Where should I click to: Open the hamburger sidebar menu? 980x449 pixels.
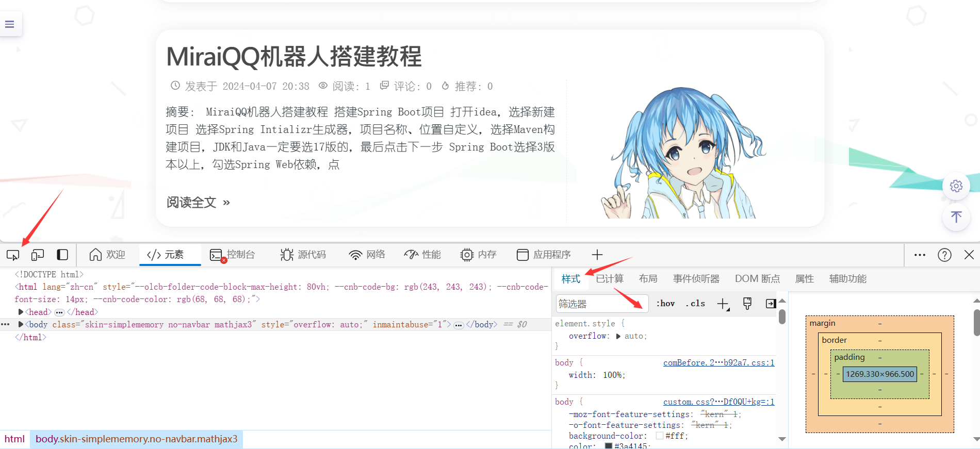[x=9, y=24]
